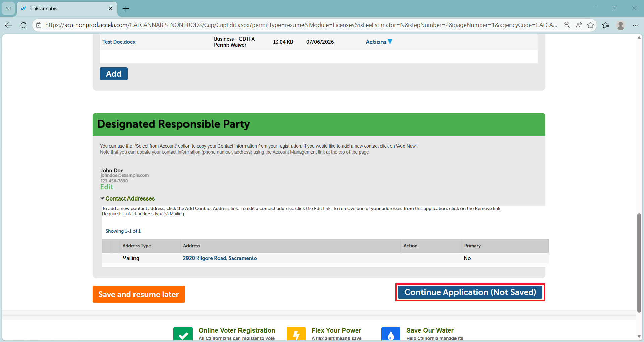Click the Business - CDTFA Permit Waiver cell
This screenshot has height=342, width=644.
[234, 42]
